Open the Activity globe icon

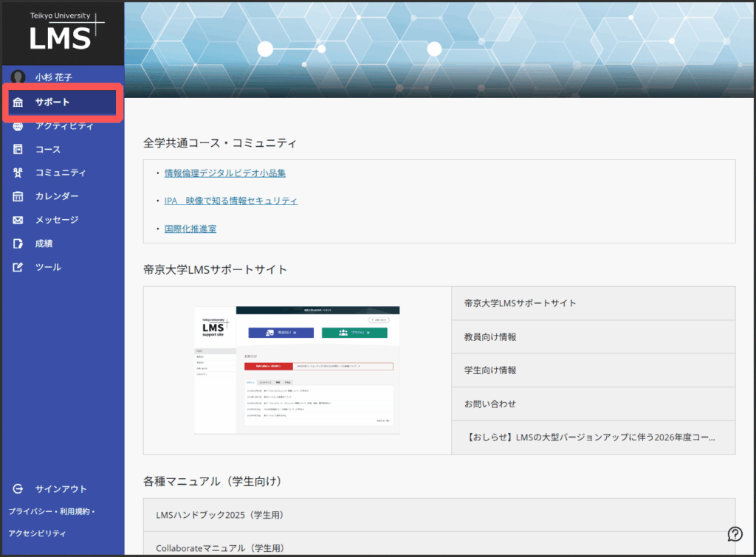(x=18, y=126)
